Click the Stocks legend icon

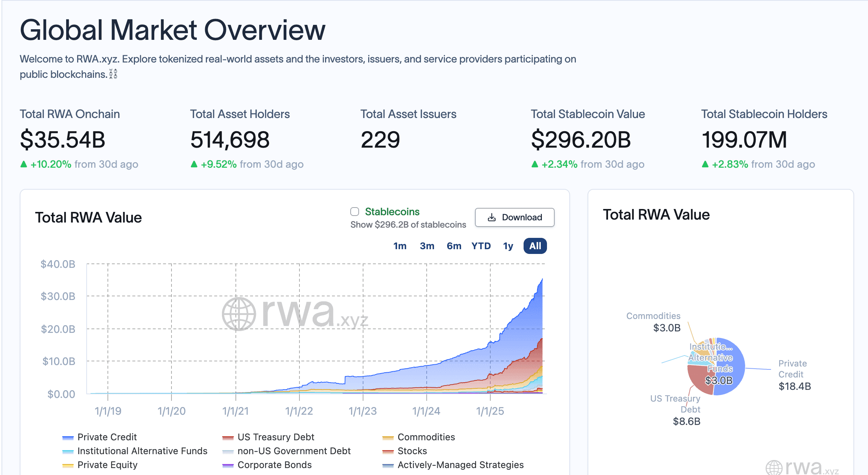388,451
